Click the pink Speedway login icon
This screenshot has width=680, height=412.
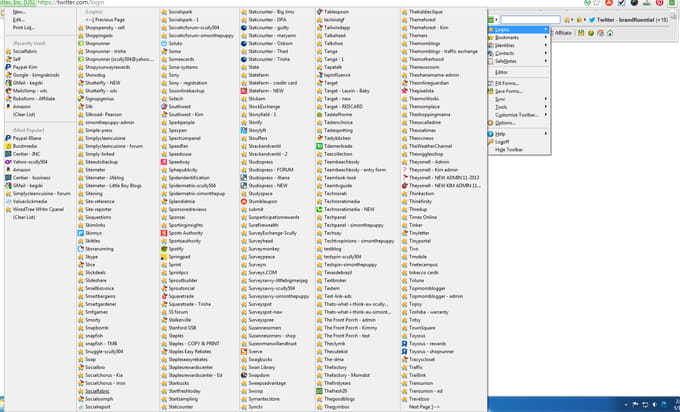(x=164, y=162)
